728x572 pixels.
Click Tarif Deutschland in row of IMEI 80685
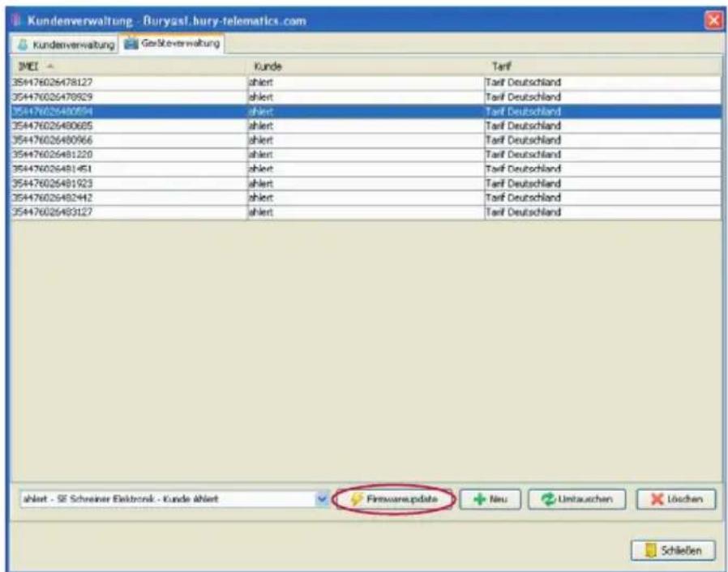(523, 126)
